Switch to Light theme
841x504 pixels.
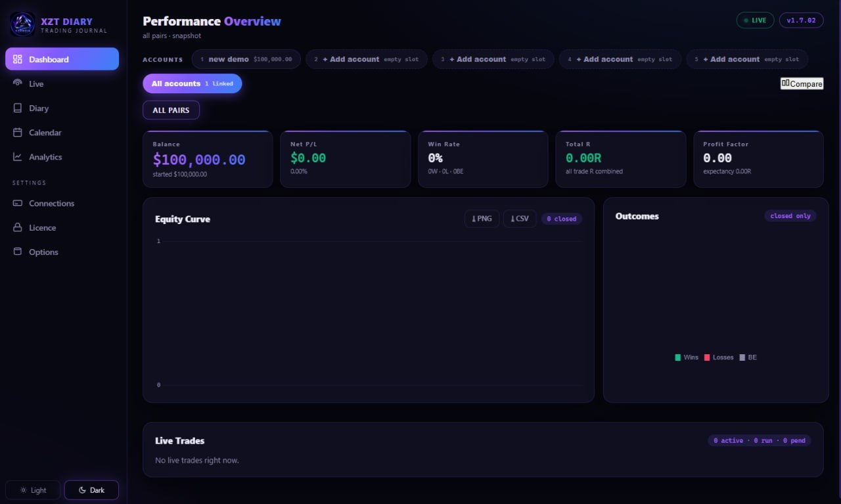point(33,490)
